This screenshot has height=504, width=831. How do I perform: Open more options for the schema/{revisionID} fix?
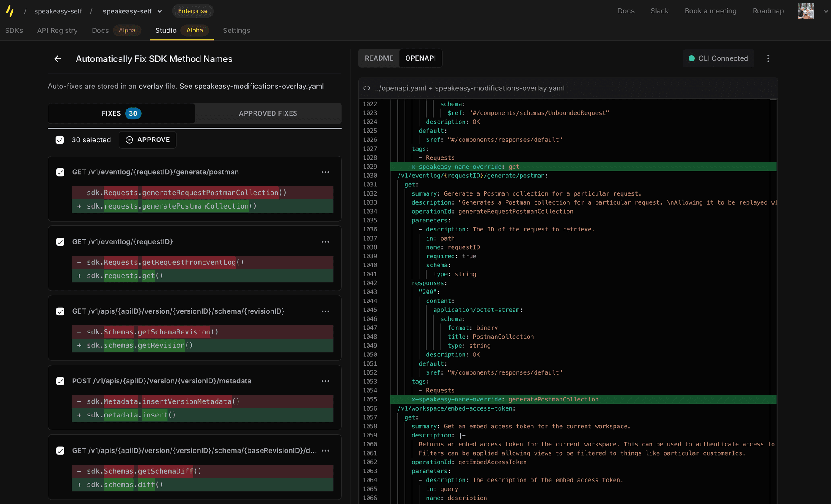click(325, 311)
